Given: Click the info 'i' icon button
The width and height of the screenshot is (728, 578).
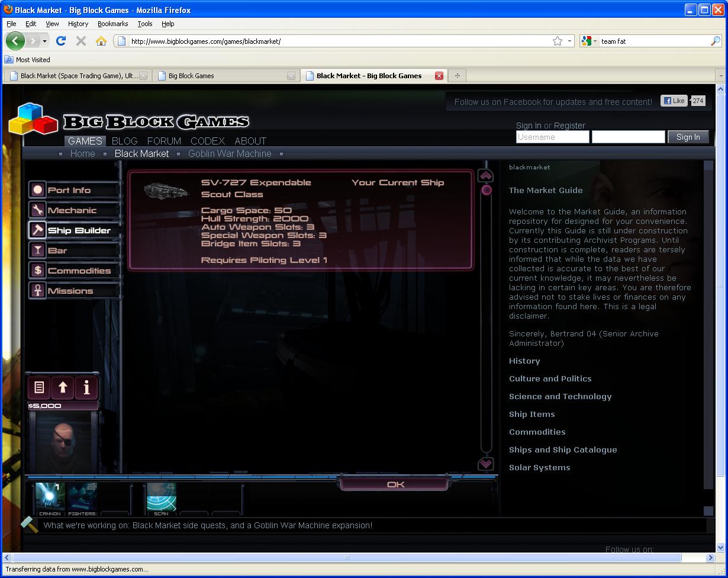Looking at the screenshot, I should tap(86, 388).
